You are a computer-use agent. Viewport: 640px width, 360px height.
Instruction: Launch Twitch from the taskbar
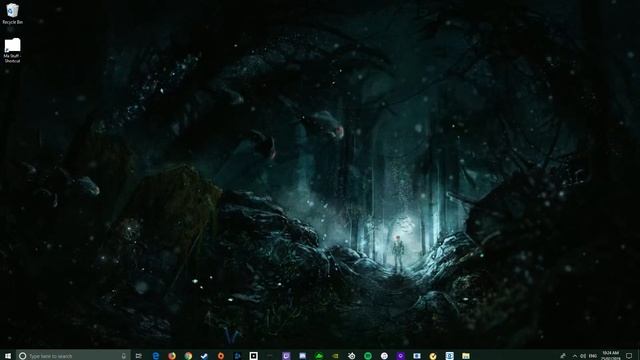click(x=286, y=356)
